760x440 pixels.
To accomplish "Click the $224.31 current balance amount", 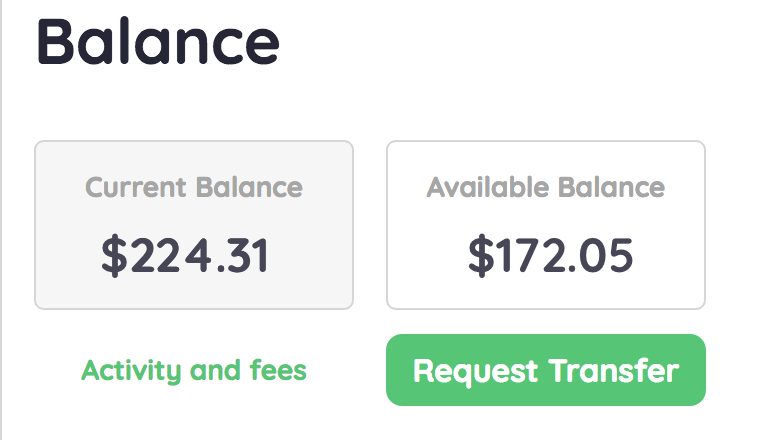I will tap(185, 255).
